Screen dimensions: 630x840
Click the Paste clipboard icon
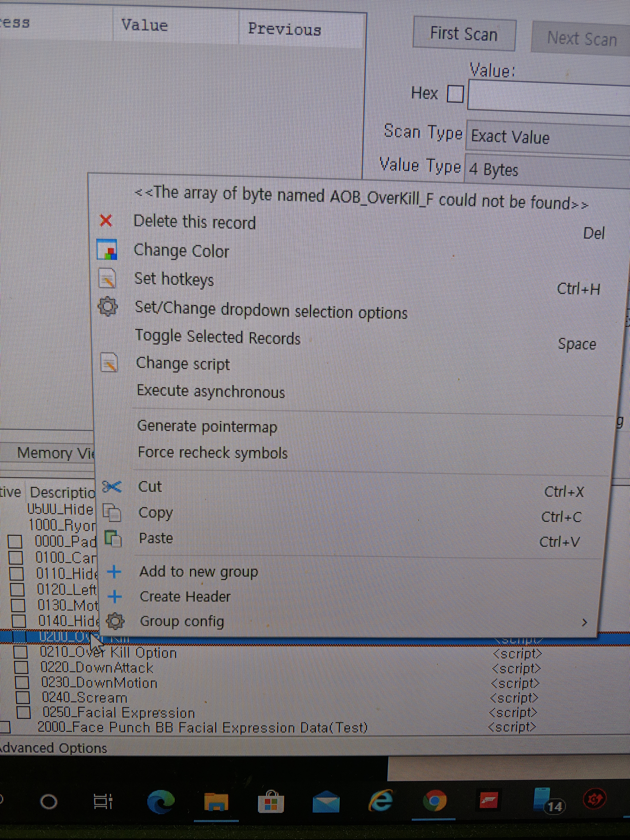112,538
